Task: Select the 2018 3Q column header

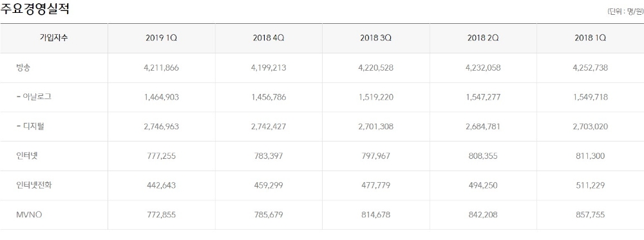Action: point(376,38)
